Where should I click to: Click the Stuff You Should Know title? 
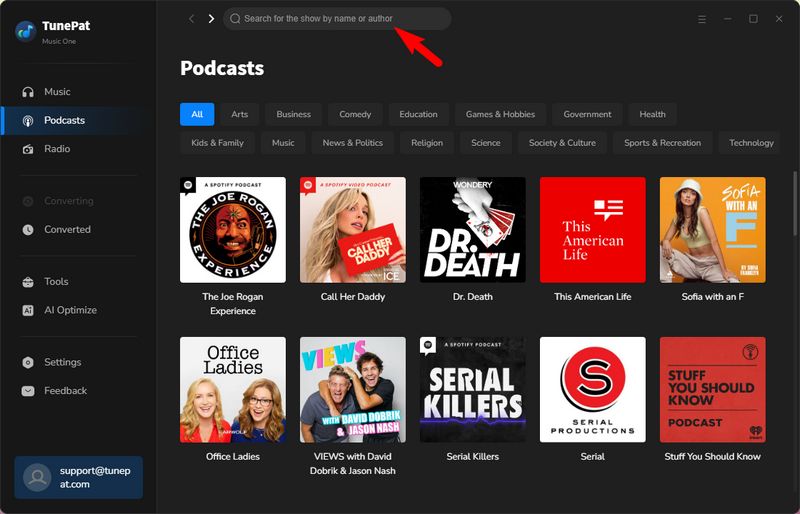tap(712, 457)
